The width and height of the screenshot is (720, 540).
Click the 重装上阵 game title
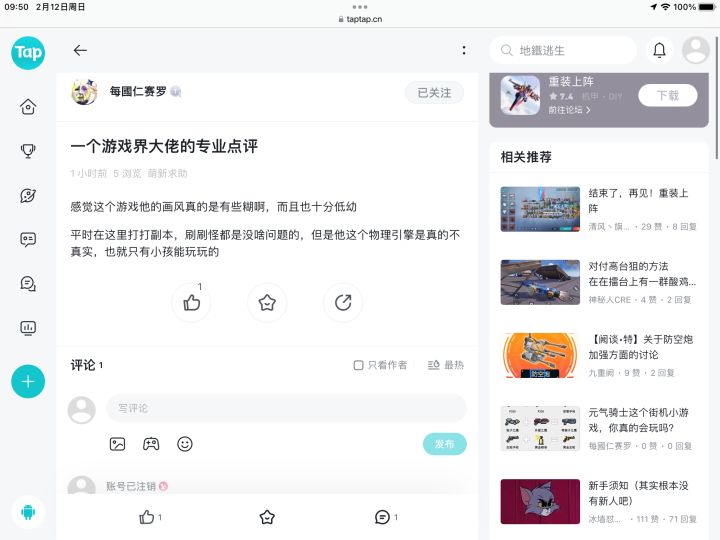[x=571, y=81]
